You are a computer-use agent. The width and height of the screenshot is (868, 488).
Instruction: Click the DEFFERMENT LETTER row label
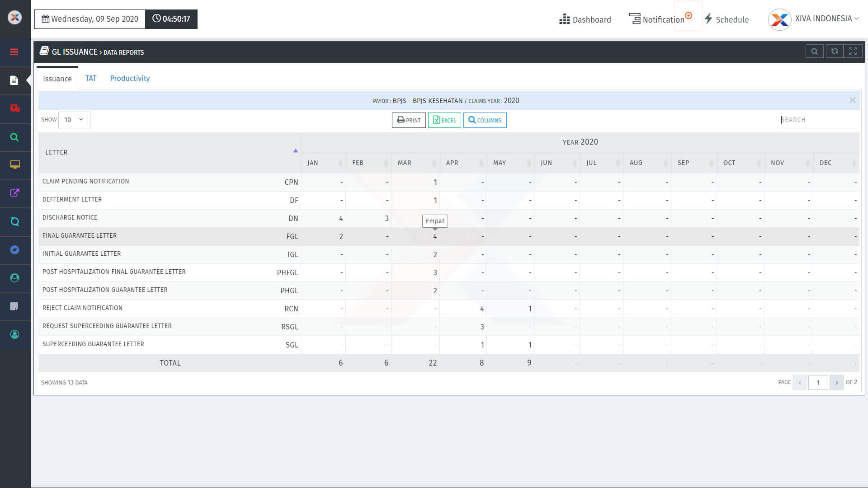[x=72, y=199]
